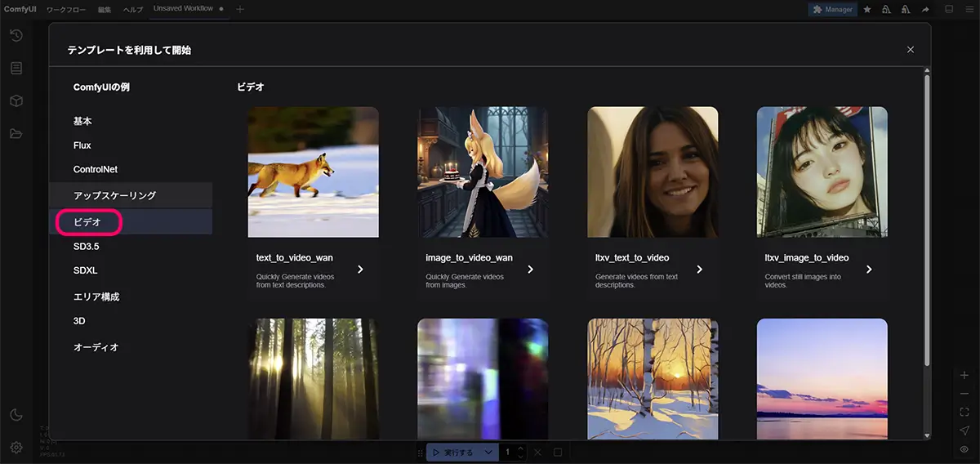Open settings gear icon

click(16, 447)
